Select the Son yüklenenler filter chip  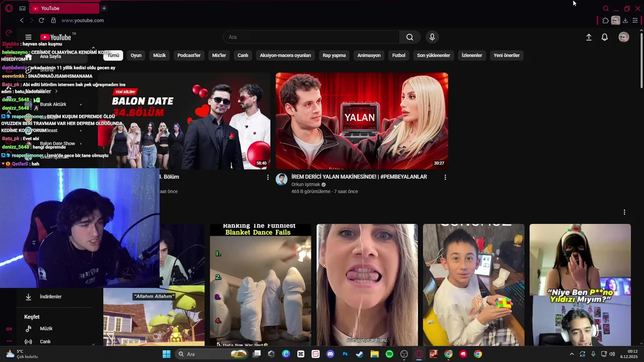(433, 55)
